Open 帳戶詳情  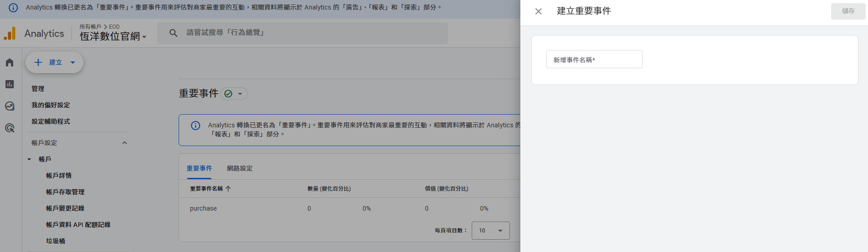click(59, 176)
